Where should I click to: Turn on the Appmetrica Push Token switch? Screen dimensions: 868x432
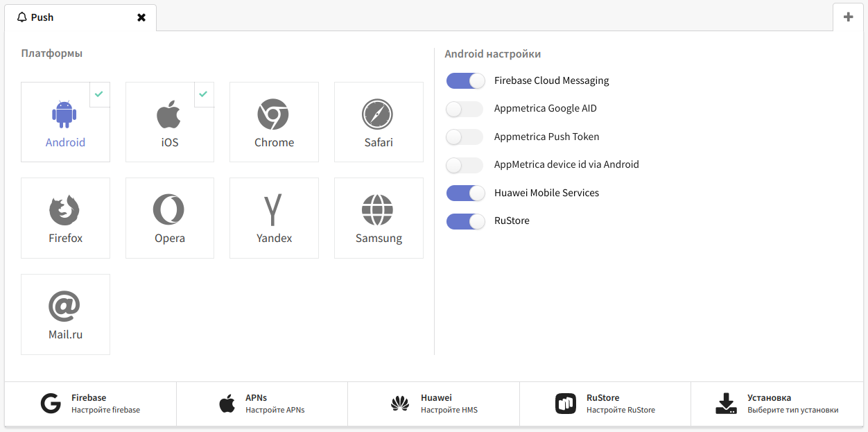(x=465, y=137)
